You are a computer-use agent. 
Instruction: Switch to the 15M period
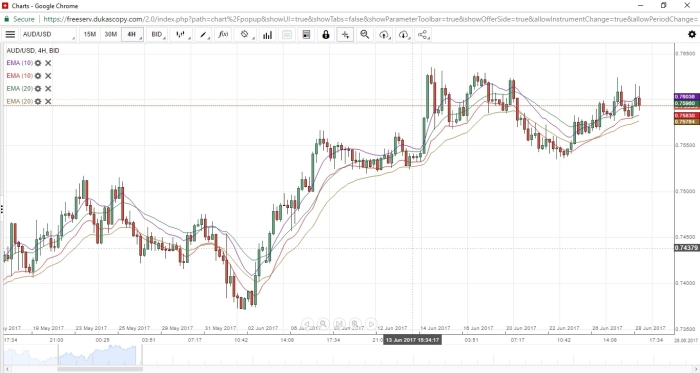coord(90,34)
